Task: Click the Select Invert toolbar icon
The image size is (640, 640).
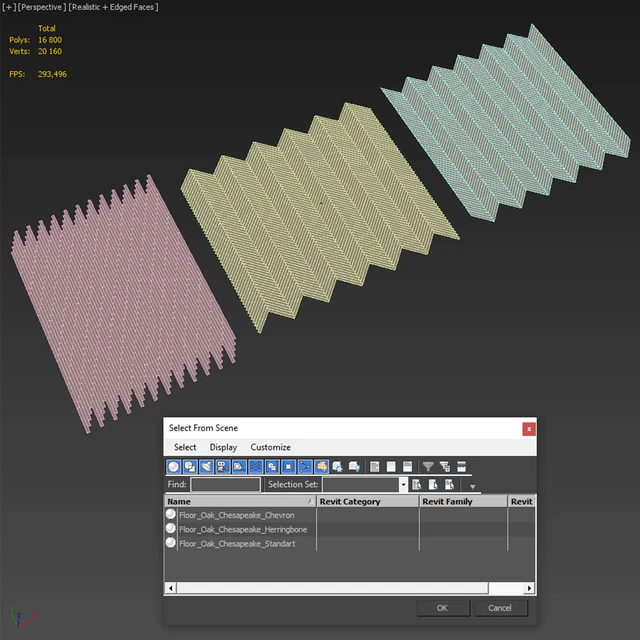Action: coord(407,466)
